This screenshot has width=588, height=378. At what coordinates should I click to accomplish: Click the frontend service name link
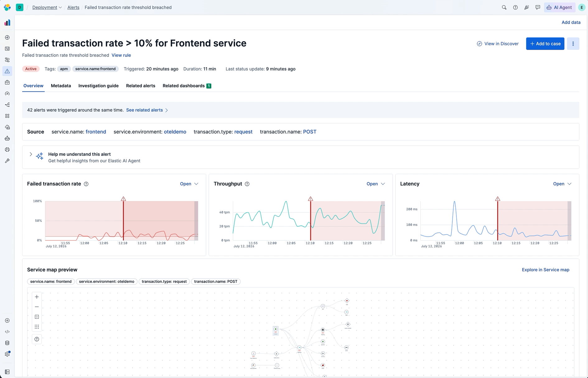96,132
